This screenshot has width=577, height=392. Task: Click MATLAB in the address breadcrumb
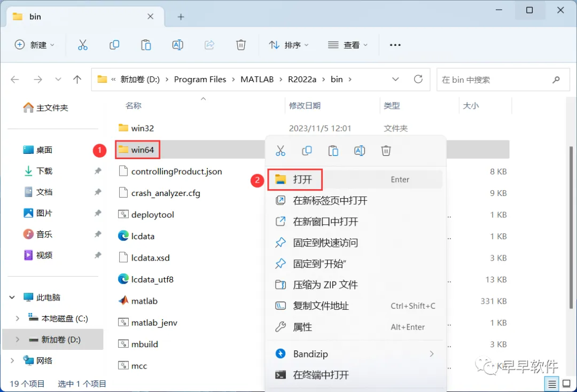[257, 80]
